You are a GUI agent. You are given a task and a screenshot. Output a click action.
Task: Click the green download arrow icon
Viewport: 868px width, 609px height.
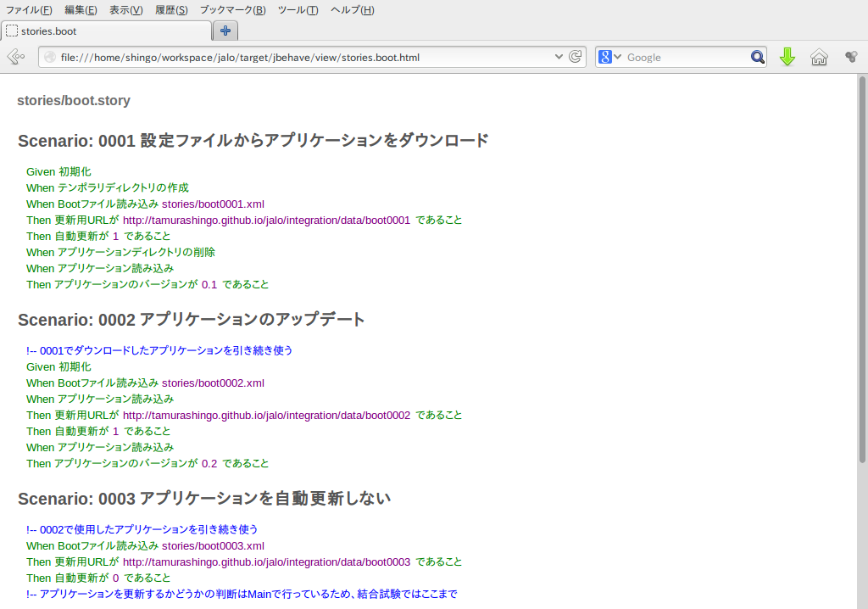(787, 57)
